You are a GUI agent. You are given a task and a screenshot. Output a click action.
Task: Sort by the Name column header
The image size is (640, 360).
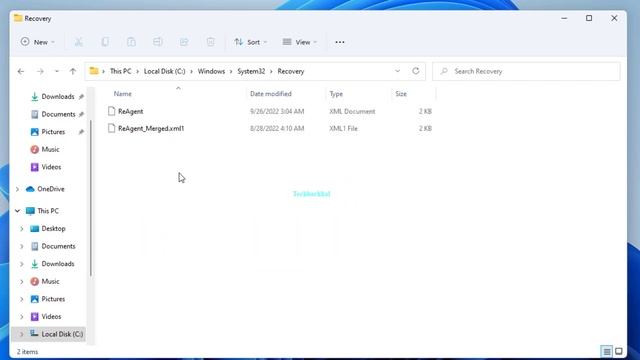coord(122,94)
